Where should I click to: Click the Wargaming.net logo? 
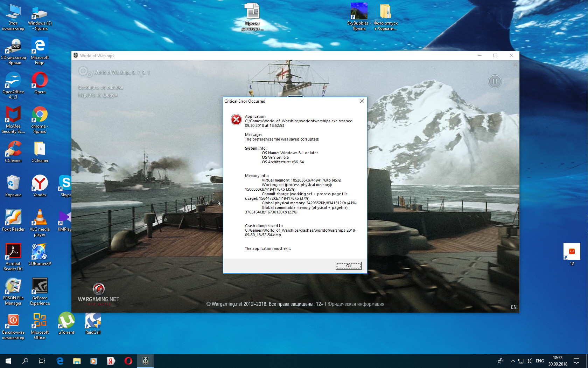point(98,294)
